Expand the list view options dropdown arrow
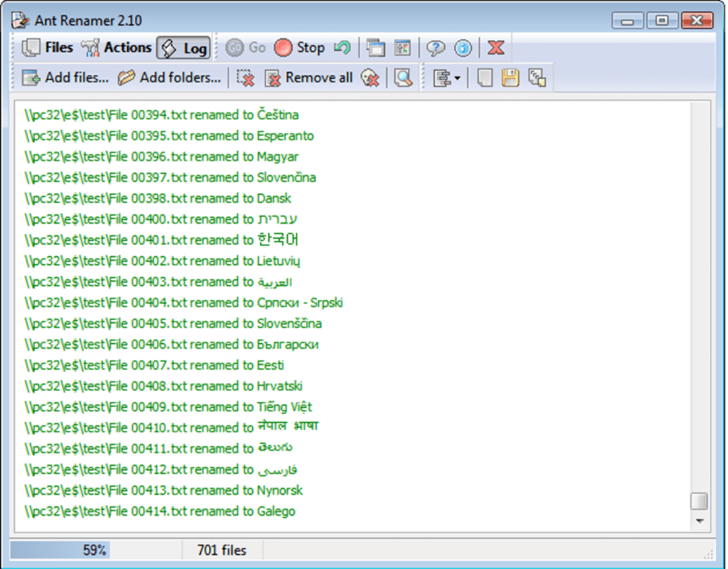Viewport: 728px width, 569px height. pyautogui.click(x=457, y=79)
